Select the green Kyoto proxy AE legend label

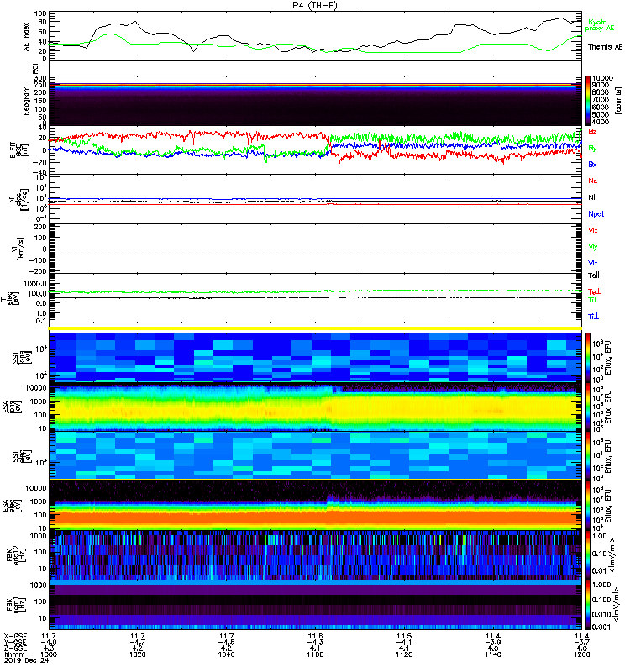tap(600, 25)
